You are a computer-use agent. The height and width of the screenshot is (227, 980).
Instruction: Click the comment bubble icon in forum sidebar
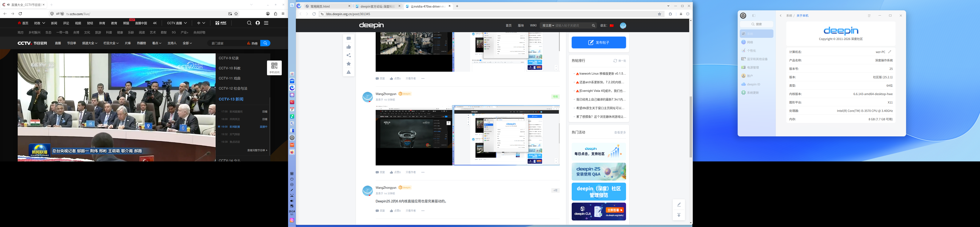click(348, 38)
